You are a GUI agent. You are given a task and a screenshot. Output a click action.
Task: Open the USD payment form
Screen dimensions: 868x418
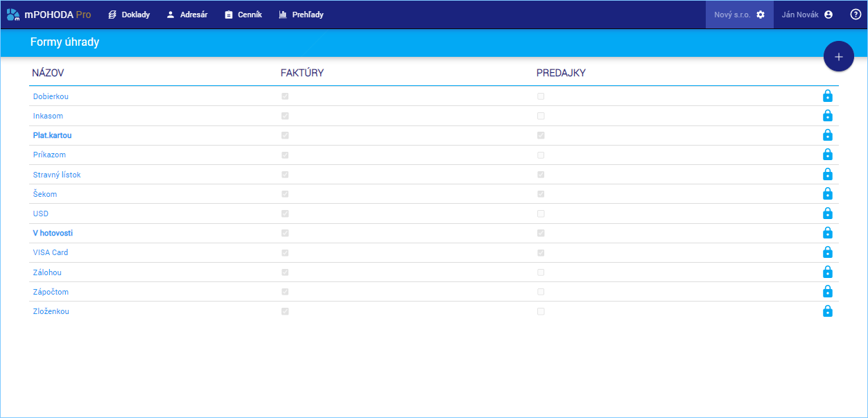[x=41, y=214]
